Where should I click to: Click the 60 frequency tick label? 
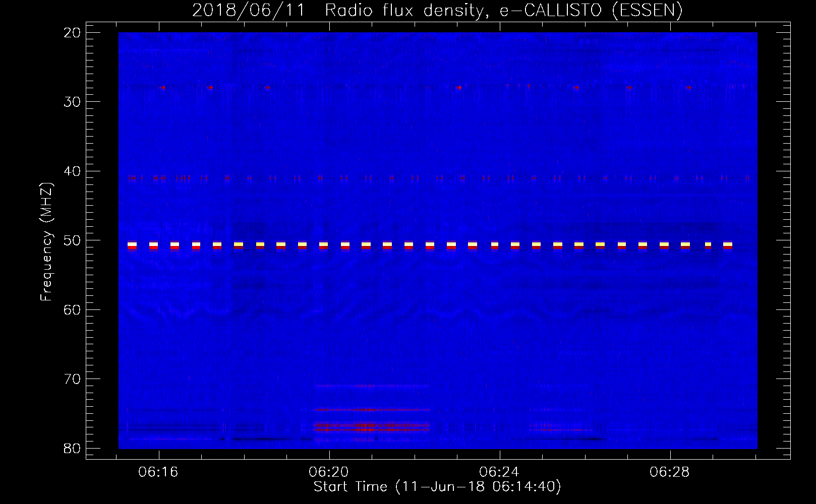pyautogui.click(x=72, y=309)
